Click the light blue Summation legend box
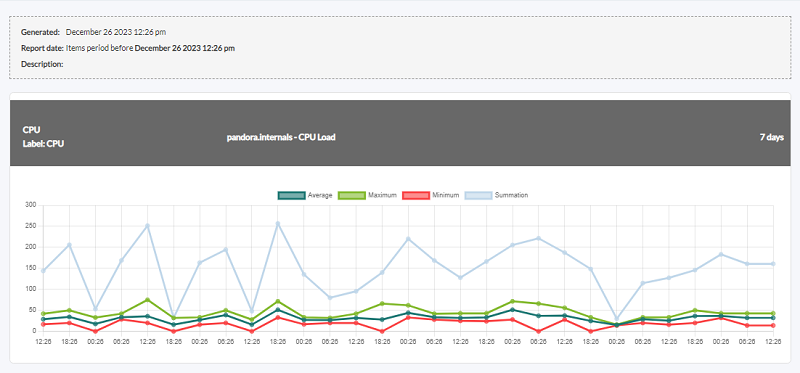The width and height of the screenshot is (800, 373). [479, 195]
